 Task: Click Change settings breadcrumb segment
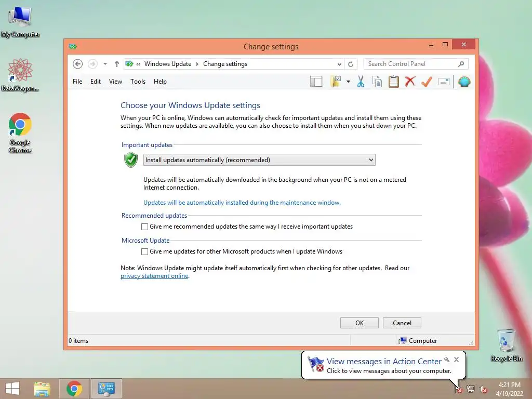tap(225, 64)
